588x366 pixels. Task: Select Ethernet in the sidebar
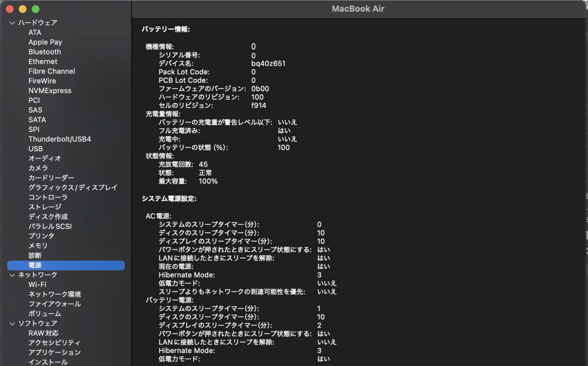click(43, 61)
